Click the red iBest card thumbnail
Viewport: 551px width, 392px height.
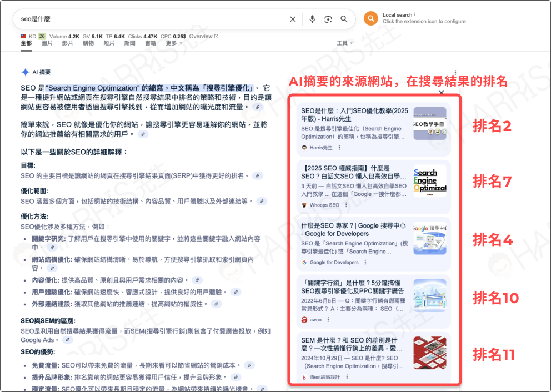click(430, 353)
